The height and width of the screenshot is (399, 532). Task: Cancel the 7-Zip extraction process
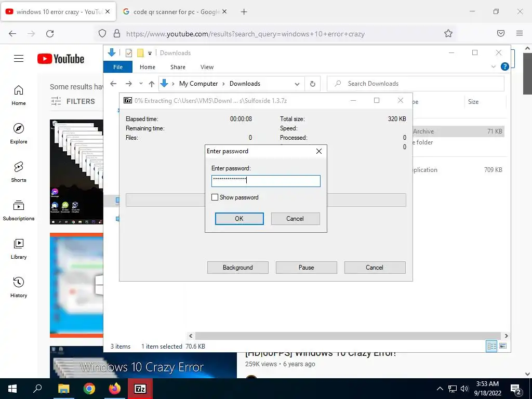tap(375, 268)
